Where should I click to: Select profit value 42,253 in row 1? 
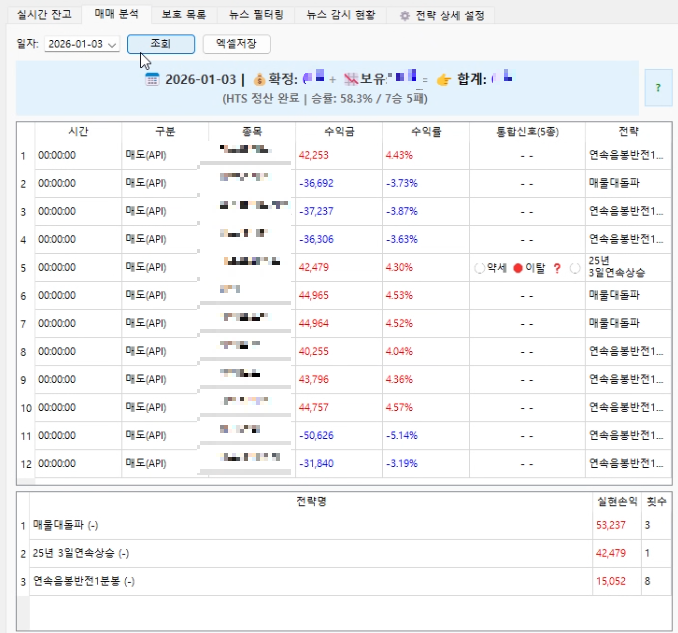click(313, 155)
